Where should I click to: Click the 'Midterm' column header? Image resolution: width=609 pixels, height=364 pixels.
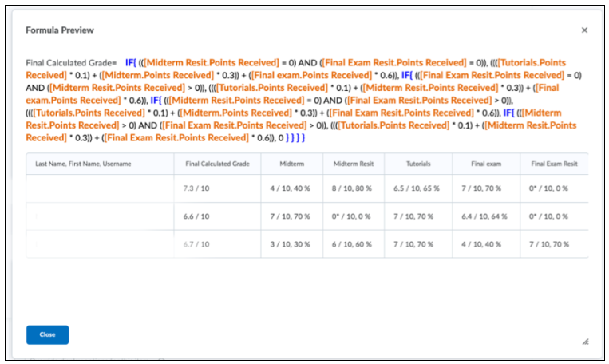pos(291,164)
